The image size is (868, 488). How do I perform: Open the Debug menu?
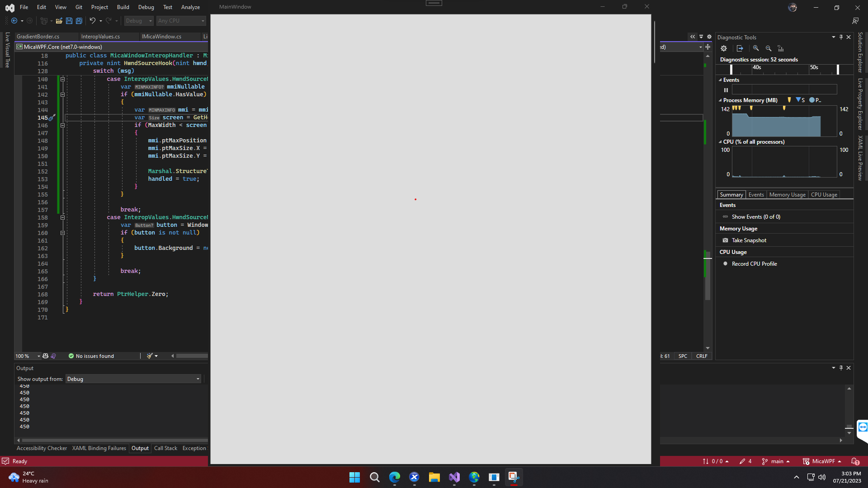146,7
